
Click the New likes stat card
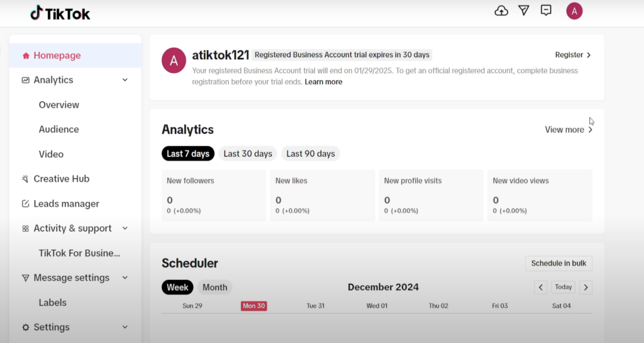pyautogui.click(x=323, y=196)
